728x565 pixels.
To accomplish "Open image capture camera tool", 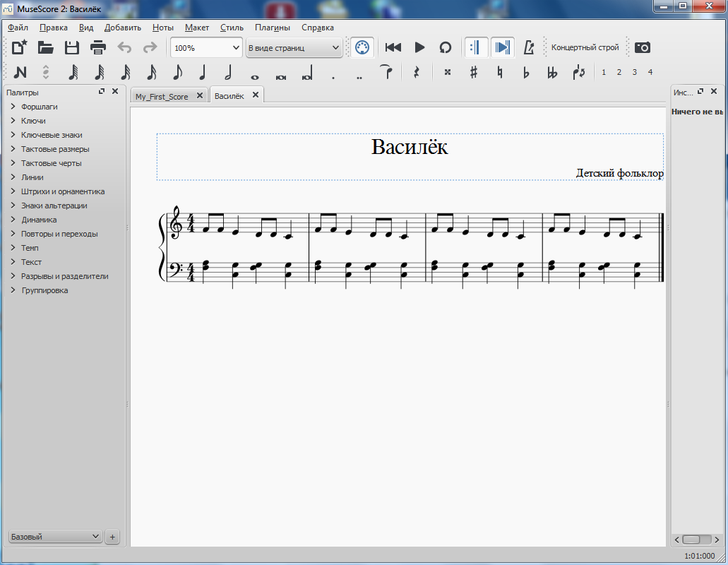I will (x=642, y=47).
